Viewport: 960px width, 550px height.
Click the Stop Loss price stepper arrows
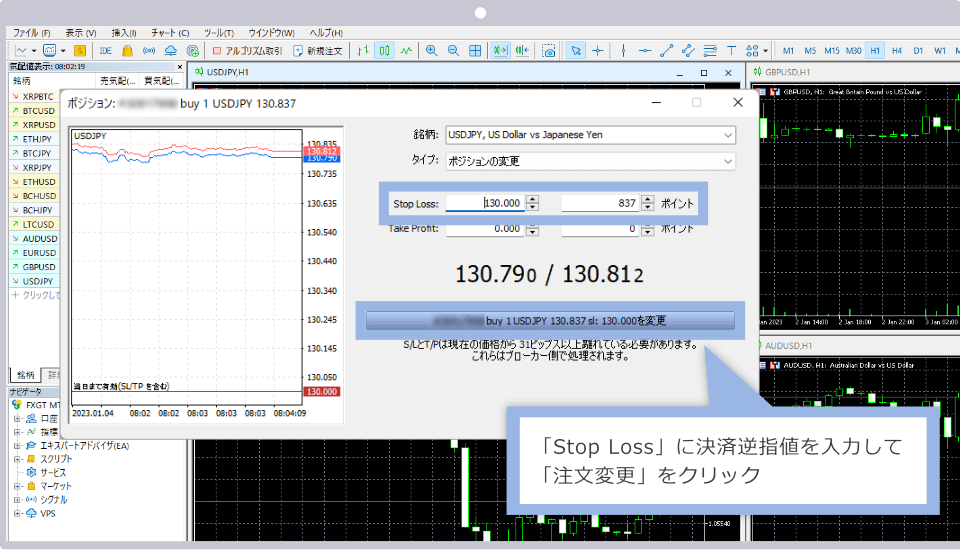[533, 203]
